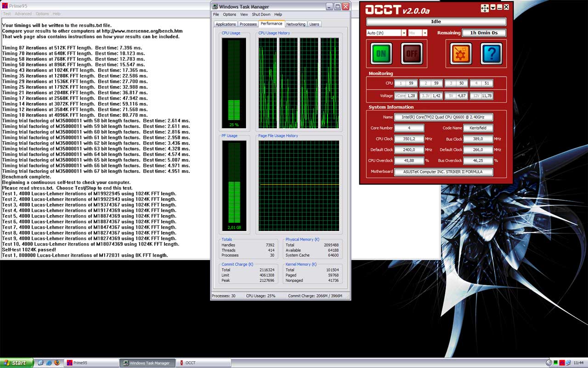This screenshot has width=588, height=368.
Task: Open the Test menu in Prime95
Action: point(7,14)
